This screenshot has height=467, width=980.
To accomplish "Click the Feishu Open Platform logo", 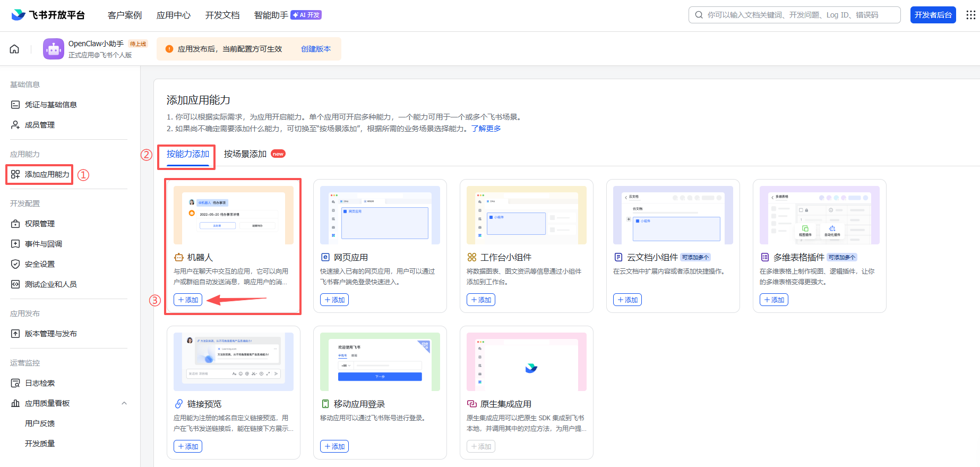I will point(48,15).
